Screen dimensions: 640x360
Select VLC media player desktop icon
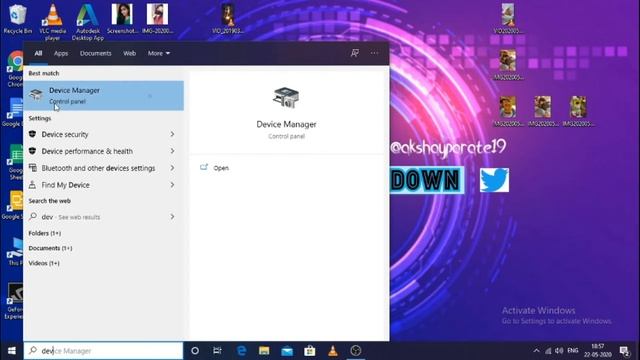click(x=53, y=22)
